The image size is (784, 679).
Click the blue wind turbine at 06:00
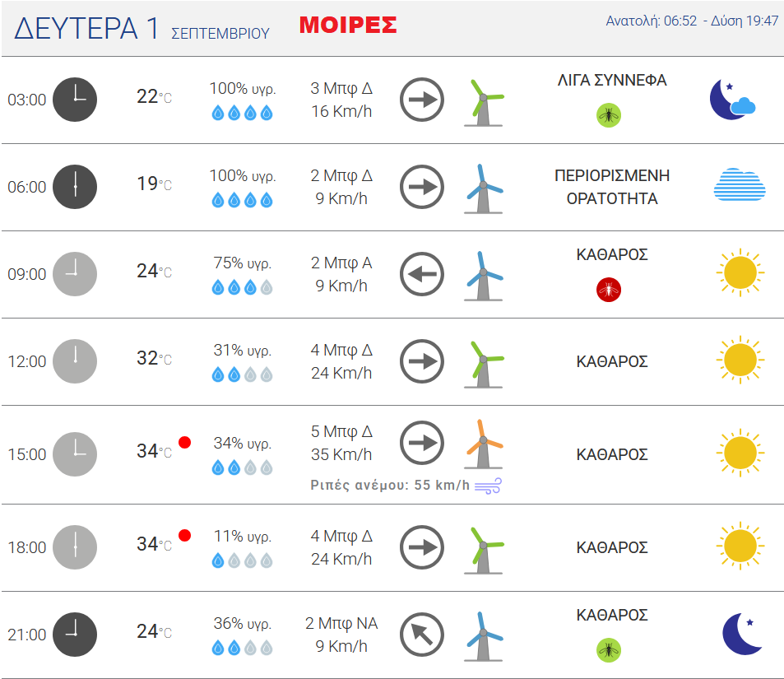click(484, 188)
